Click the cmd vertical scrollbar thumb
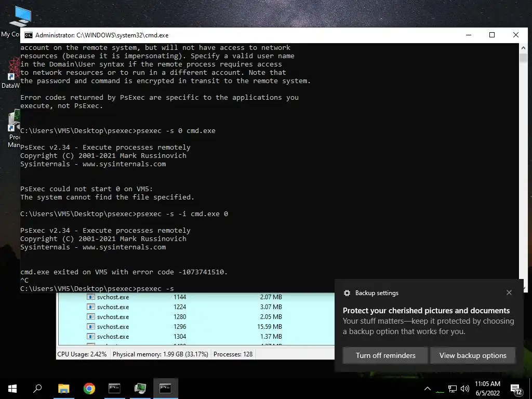The height and width of the screenshot is (399, 532). pyautogui.click(x=523, y=58)
